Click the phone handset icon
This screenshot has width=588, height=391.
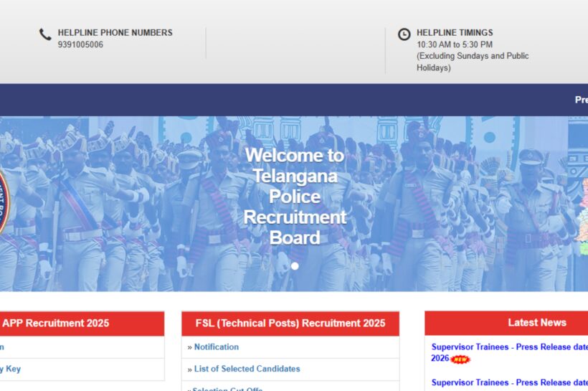[45, 34]
